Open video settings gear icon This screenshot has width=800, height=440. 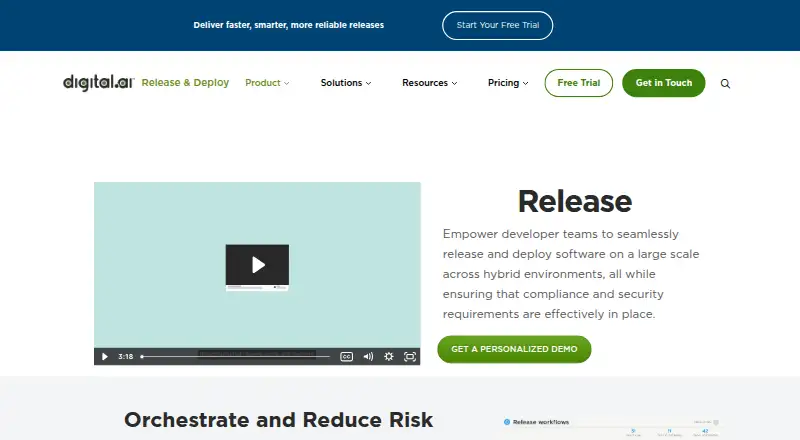[x=389, y=356]
